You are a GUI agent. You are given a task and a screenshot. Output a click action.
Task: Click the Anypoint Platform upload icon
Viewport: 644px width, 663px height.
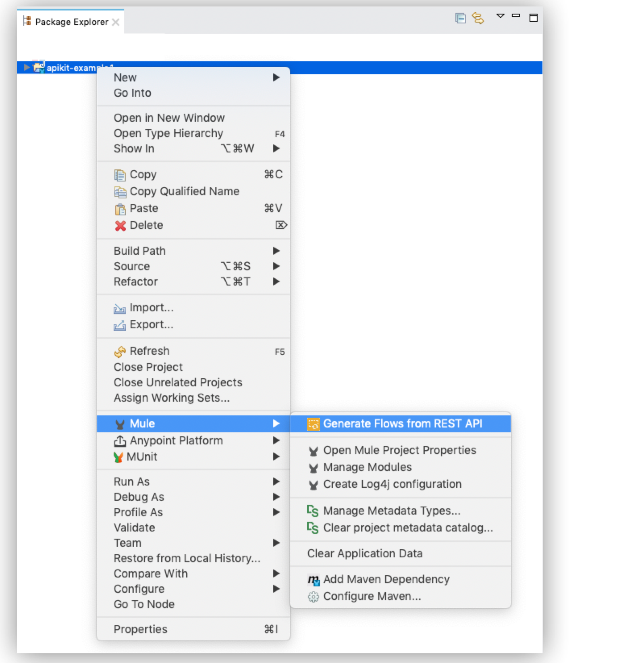click(x=120, y=441)
